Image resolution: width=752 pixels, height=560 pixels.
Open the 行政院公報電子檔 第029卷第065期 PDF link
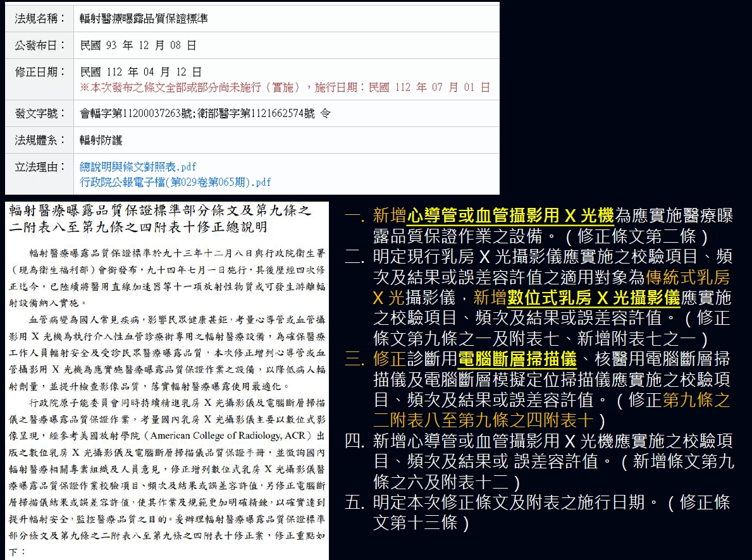point(175,182)
